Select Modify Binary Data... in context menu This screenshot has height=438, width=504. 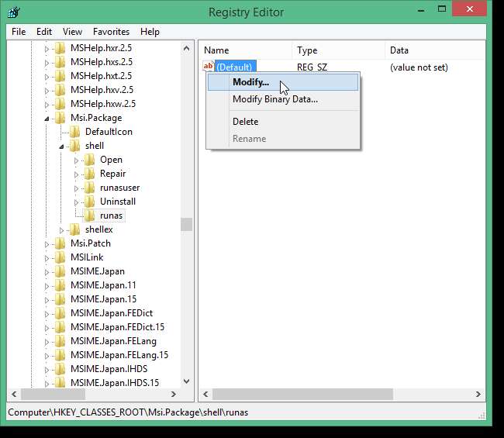click(274, 99)
